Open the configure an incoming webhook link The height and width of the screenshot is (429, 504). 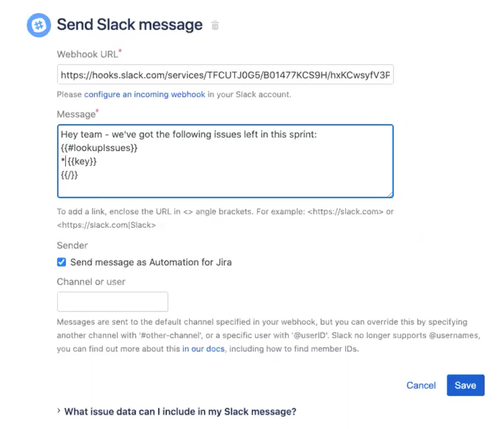point(145,94)
